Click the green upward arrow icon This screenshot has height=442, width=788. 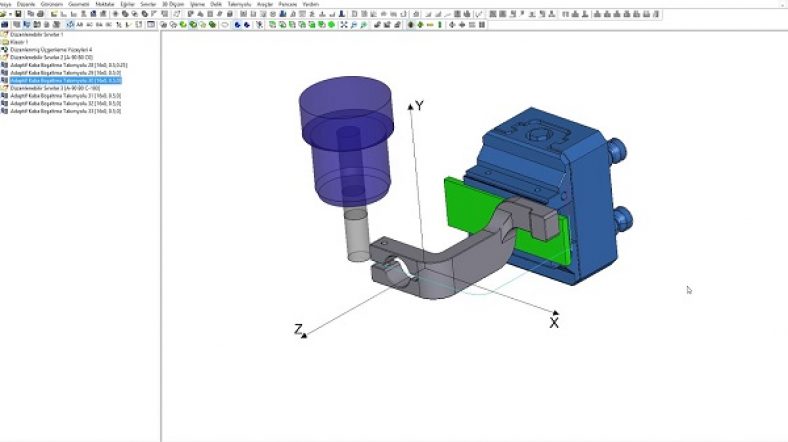tap(440, 25)
